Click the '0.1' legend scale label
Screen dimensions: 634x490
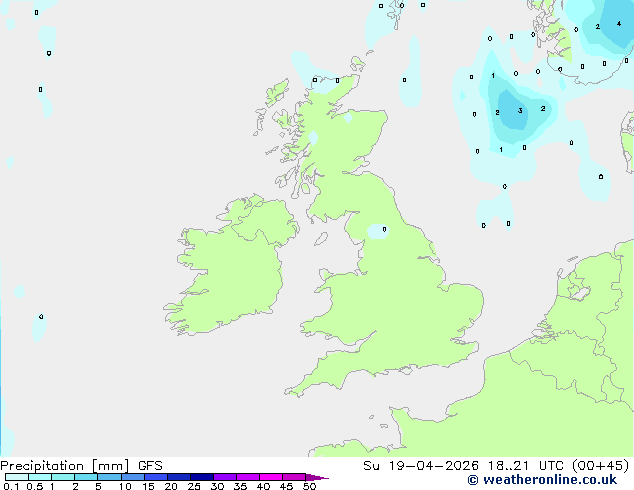11,486
